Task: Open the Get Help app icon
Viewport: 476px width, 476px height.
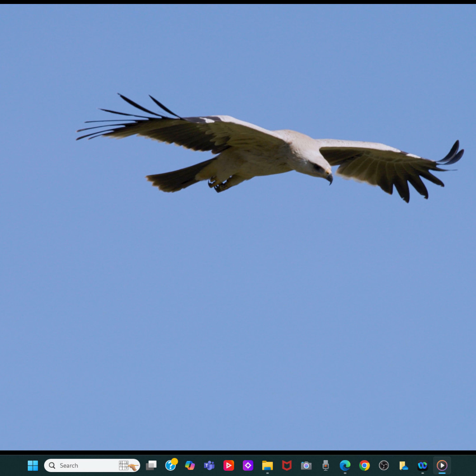Action: click(171, 465)
